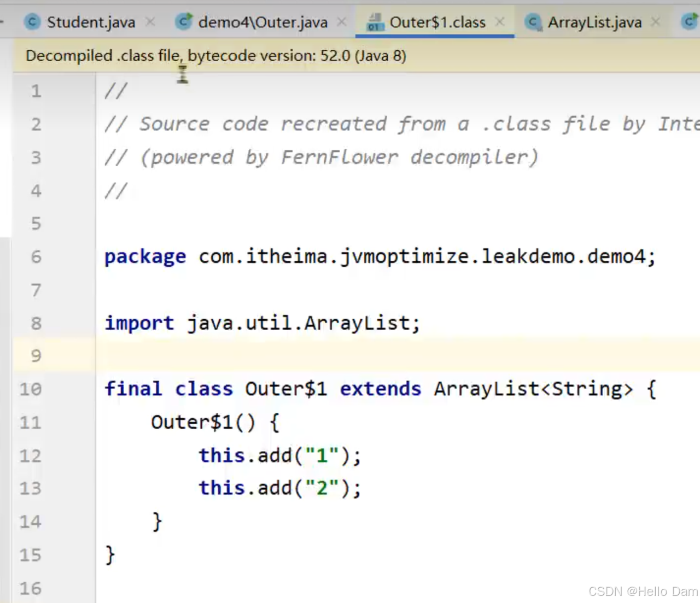This screenshot has width=700, height=603.
Task: Close the Outer$1.class tab
Action: [x=500, y=22]
